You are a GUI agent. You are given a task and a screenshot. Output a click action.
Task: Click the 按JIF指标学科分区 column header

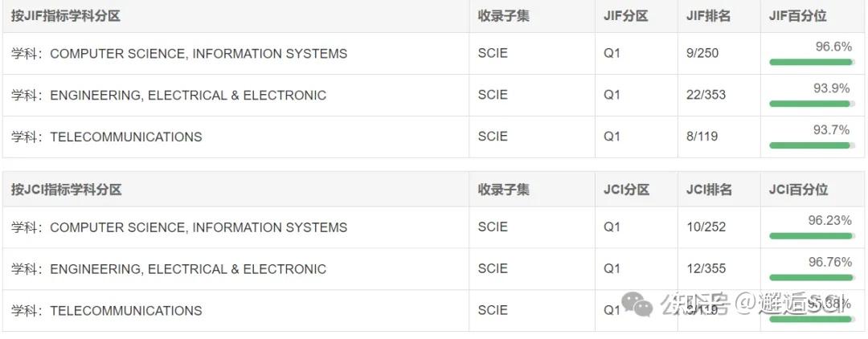(x=65, y=16)
